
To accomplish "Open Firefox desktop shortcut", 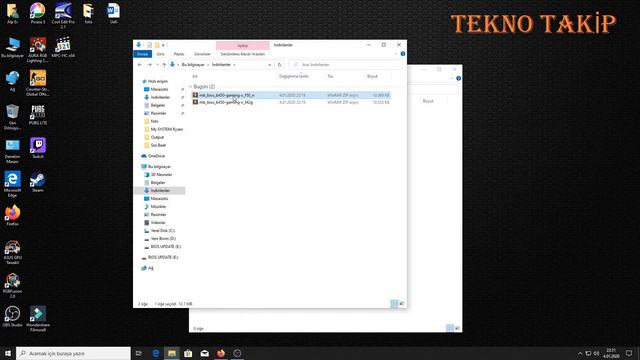I will pos(12,216).
